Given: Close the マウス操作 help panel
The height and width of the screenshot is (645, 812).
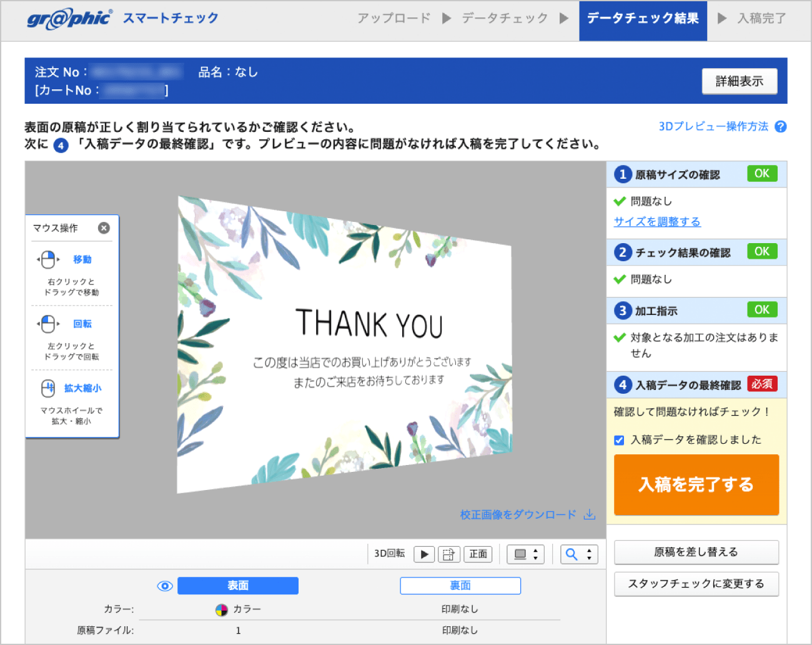Looking at the screenshot, I should pyautogui.click(x=104, y=228).
